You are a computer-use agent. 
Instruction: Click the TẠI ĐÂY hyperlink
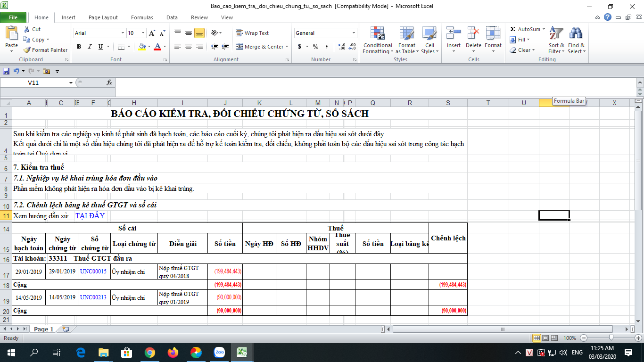[x=90, y=216]
